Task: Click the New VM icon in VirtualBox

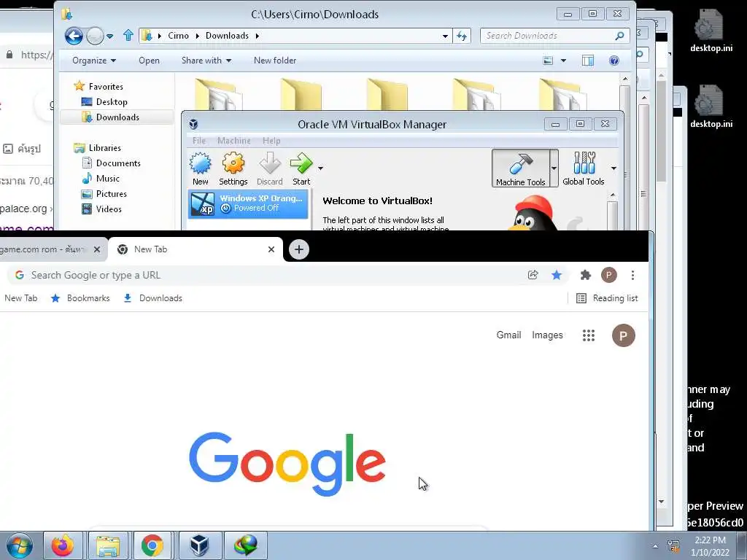Action: 200,168
